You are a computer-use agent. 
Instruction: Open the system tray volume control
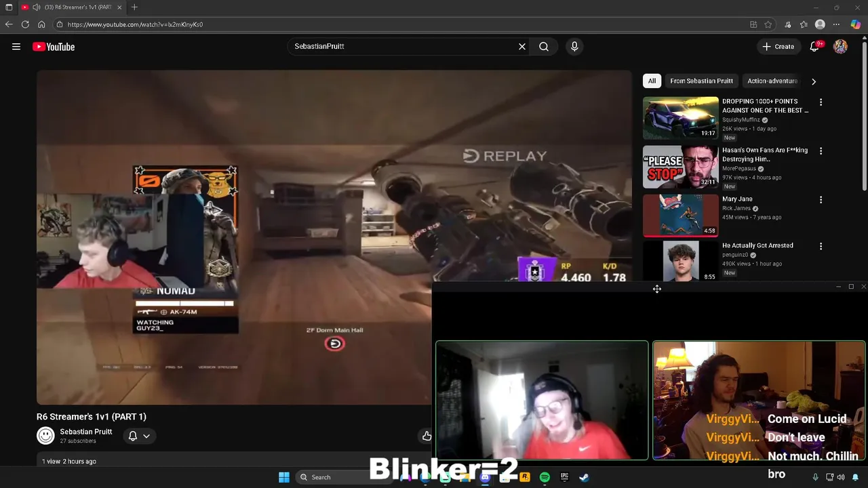(x=842, y=477)
